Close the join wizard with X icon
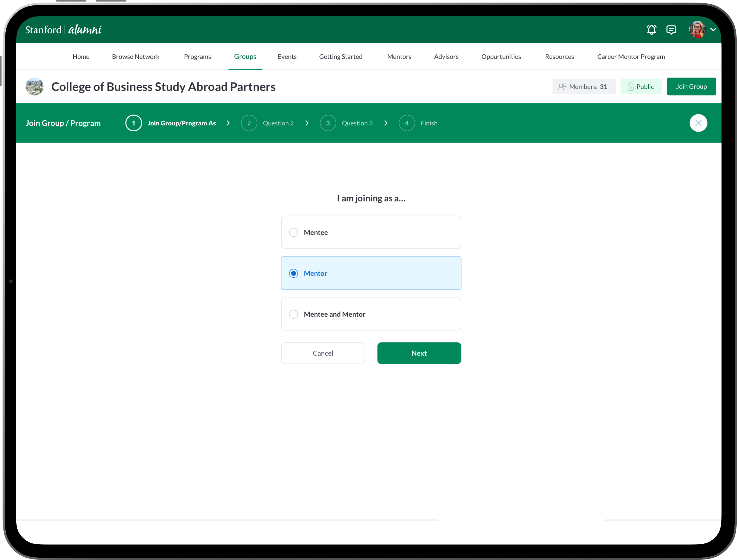737x560 pixels. 698,123
